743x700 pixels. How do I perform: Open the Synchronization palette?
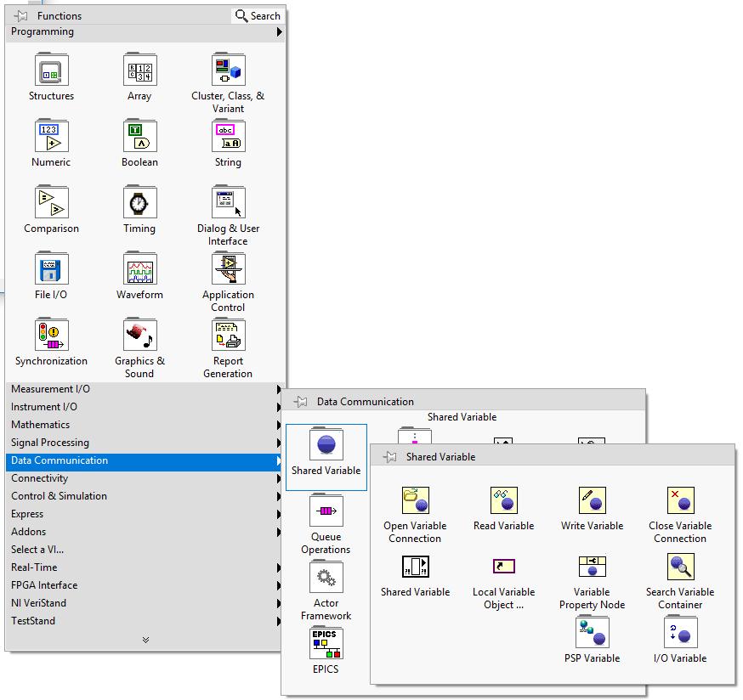tap(51, 336)
